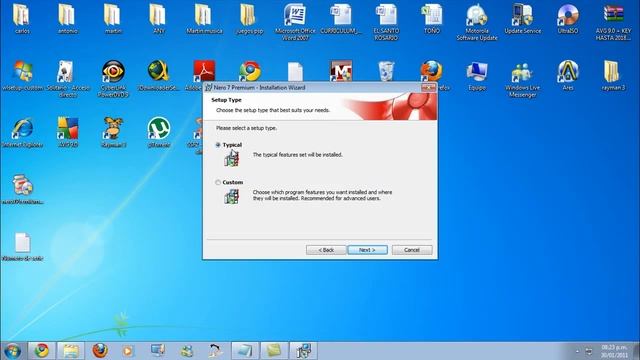Click the Windows Start button
The height and width of the screenshot is (360, 640).
12,351
